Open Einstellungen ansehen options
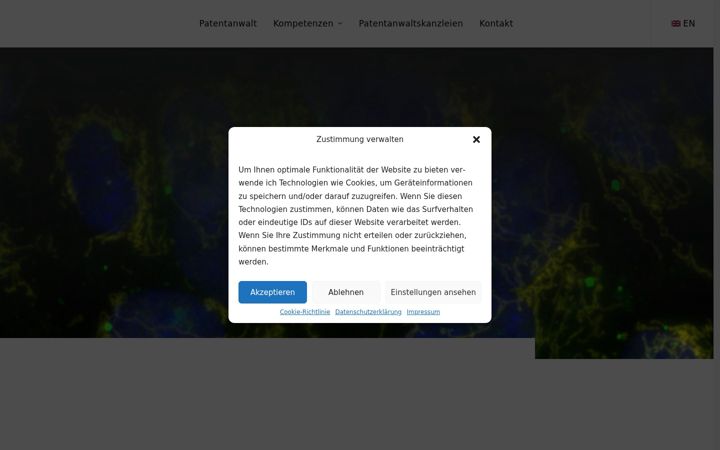 coord(433,292)
